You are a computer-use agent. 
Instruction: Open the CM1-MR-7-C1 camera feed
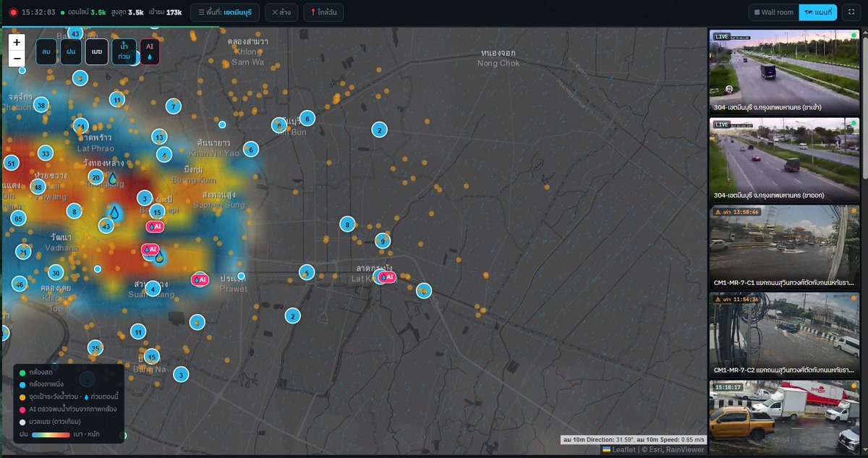[x=784, y=247]
